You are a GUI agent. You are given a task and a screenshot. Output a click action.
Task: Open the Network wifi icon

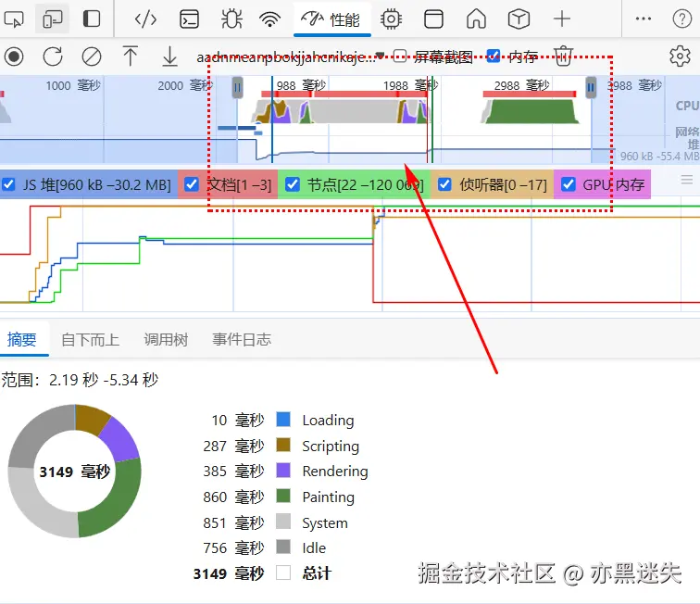click(x=270, y=19)
